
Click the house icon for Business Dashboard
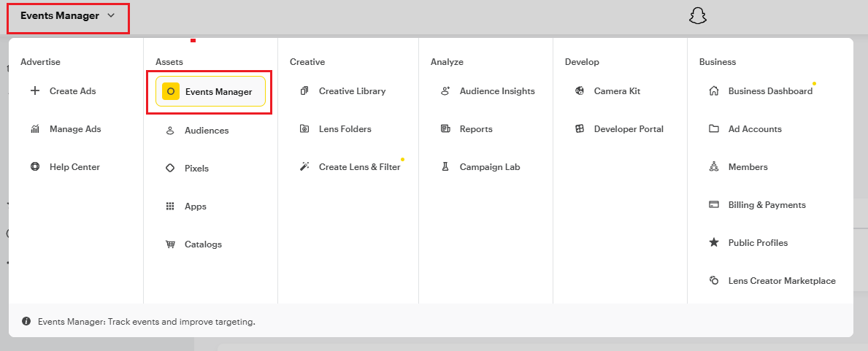point(714,90)
